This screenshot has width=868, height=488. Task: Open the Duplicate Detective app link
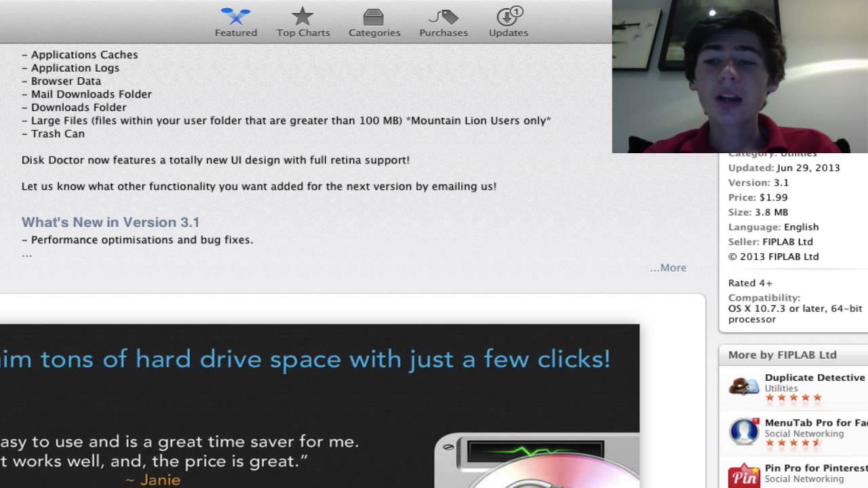point(815,378)
